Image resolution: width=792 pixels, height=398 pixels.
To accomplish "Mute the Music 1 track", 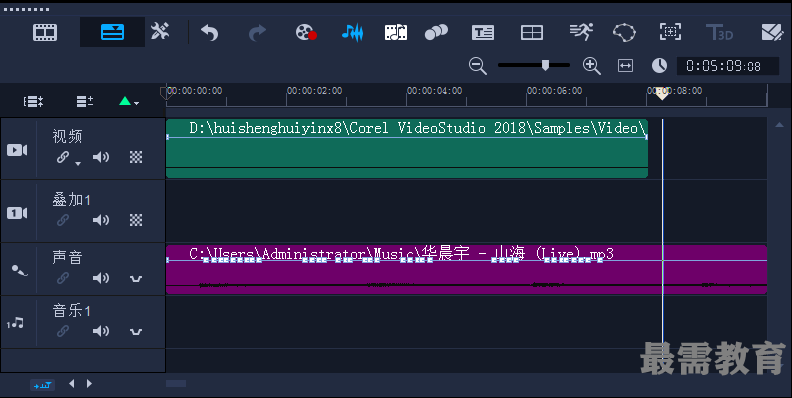I will click(x=101, y=331).
